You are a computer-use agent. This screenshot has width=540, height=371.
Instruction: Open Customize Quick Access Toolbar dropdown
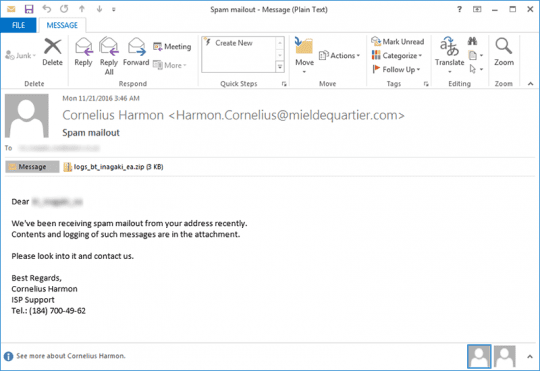(114, 10)
